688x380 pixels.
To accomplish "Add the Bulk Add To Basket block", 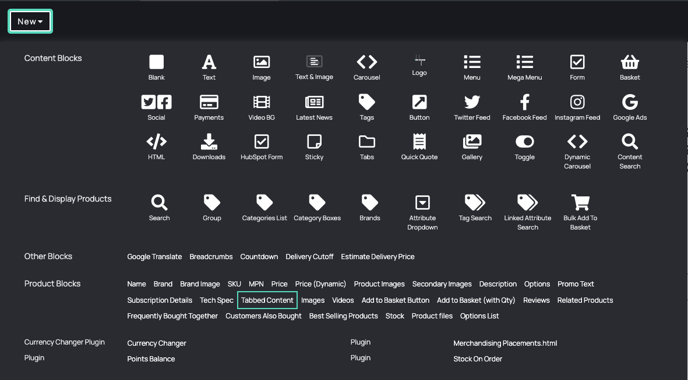I will [580, 212].
